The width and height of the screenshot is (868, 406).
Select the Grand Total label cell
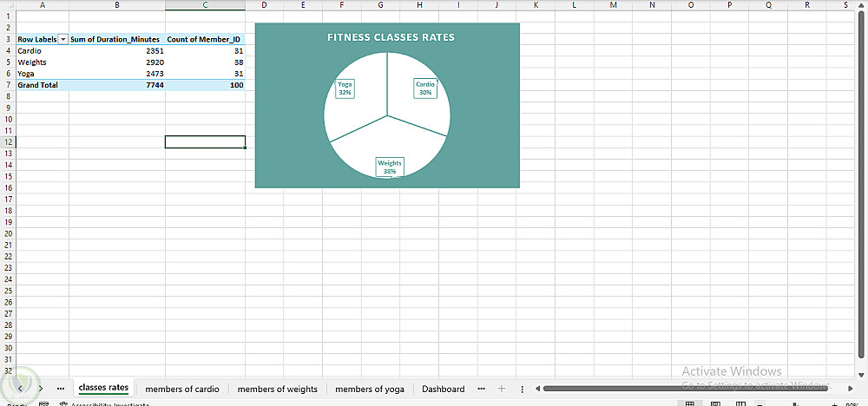pos(42,85)
